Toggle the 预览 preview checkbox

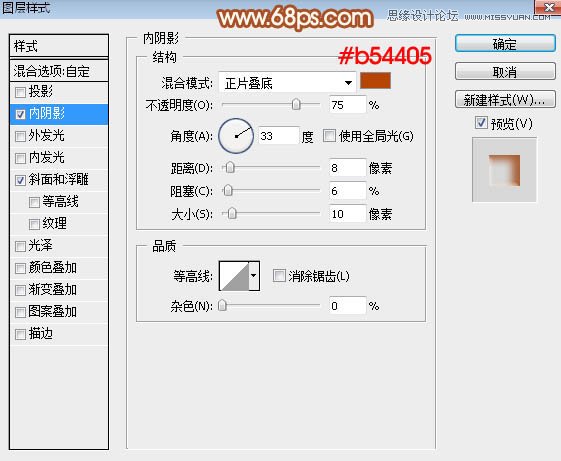pyautogui.click(x=481, y=123)
